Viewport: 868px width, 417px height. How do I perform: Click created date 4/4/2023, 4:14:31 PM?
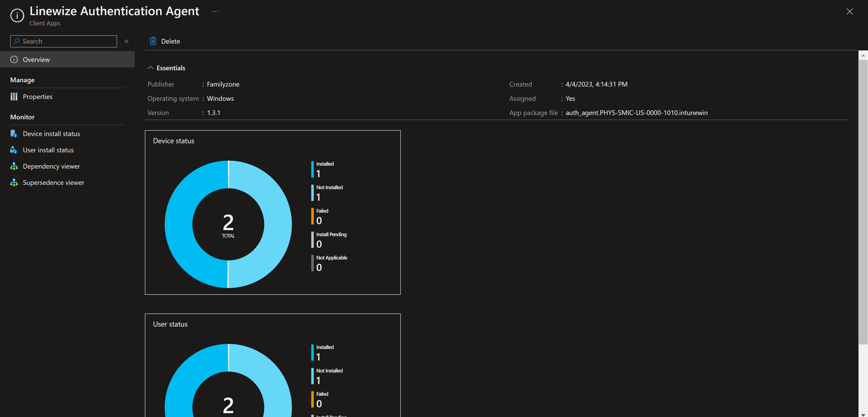pyautogui.click(x=597, y=84)
